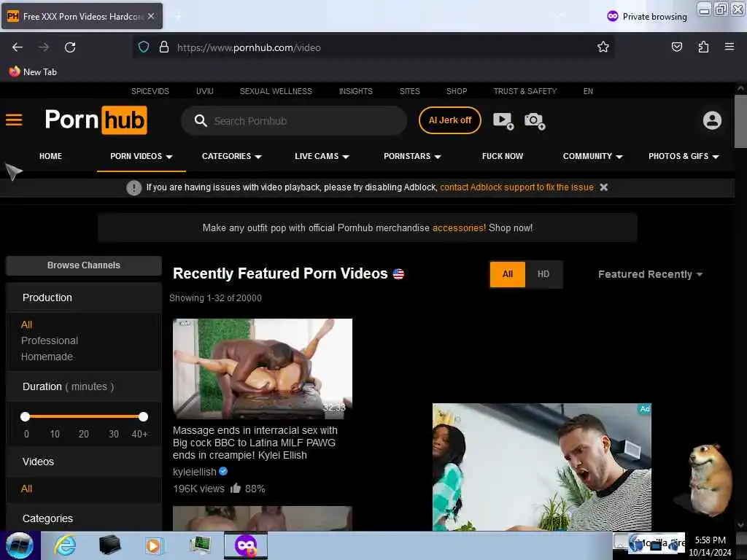747x560 pixels.
Task: Click the New Tab bookmark
Action: tap(33, 72)
